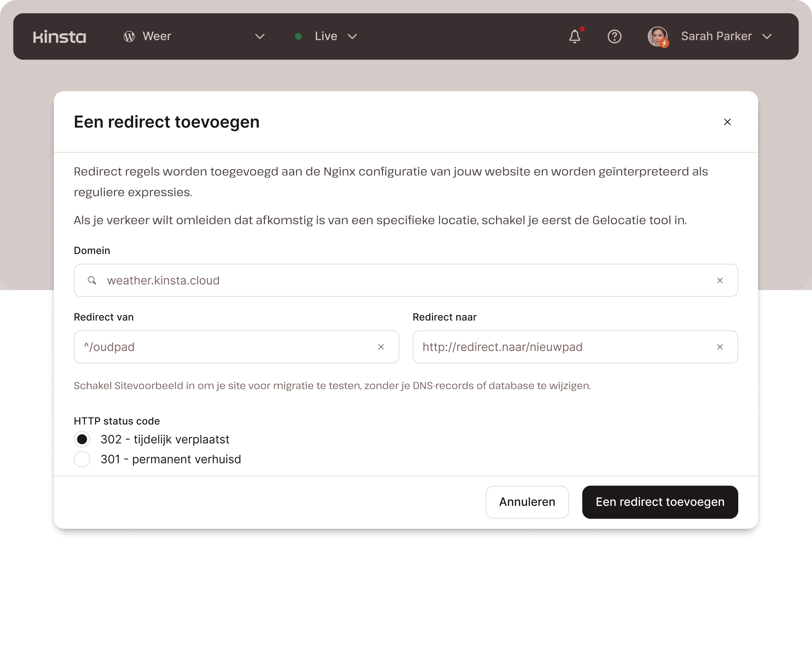Click the Annuleren button
The image size is (812, 663).
coord(527,502)
